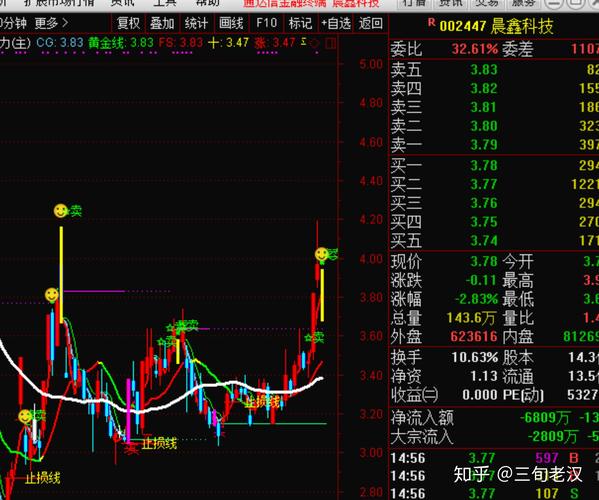599x500 pixels.
Task: Click FS: 3.83 indicator value
Action: click(x=180, y=42)
